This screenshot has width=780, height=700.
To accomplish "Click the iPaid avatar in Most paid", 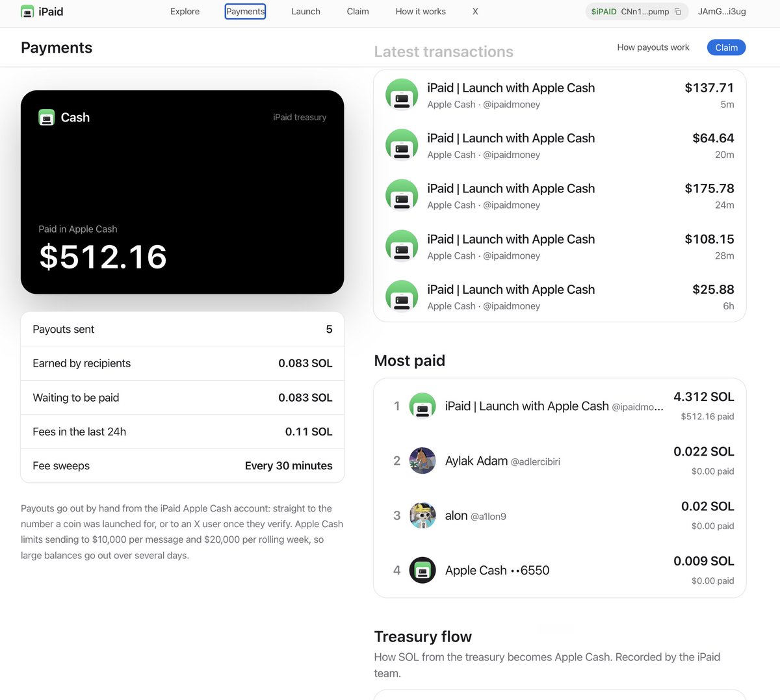I will tap(422, 406).
